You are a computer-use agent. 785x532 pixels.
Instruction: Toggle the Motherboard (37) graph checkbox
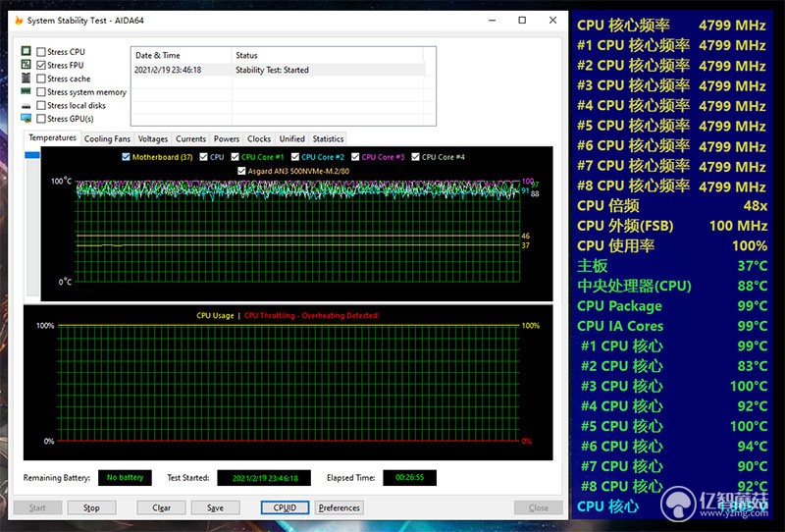tap(127, 157)
